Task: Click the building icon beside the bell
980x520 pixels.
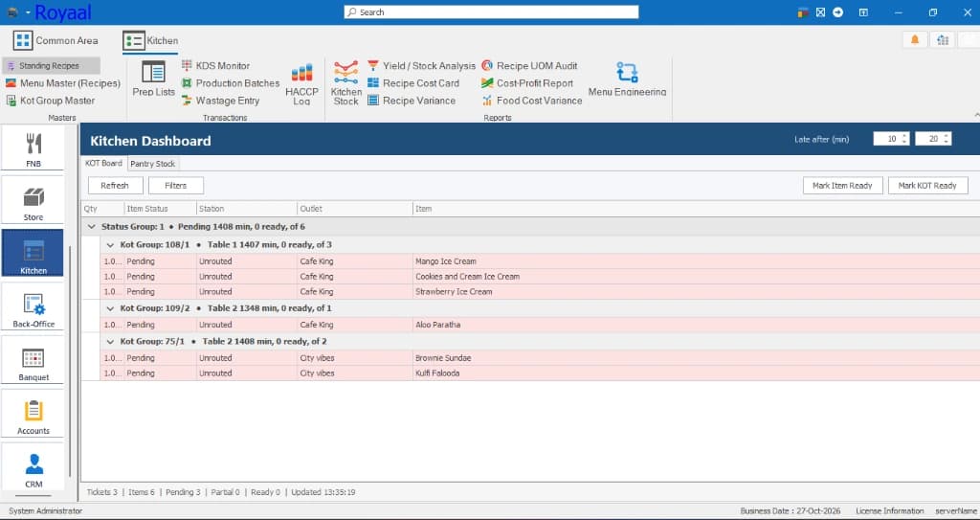Action: tap(943, 40)
